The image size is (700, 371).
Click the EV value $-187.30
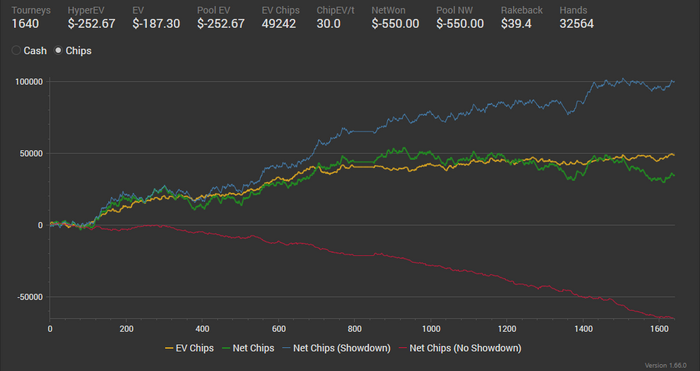point(156,24)
